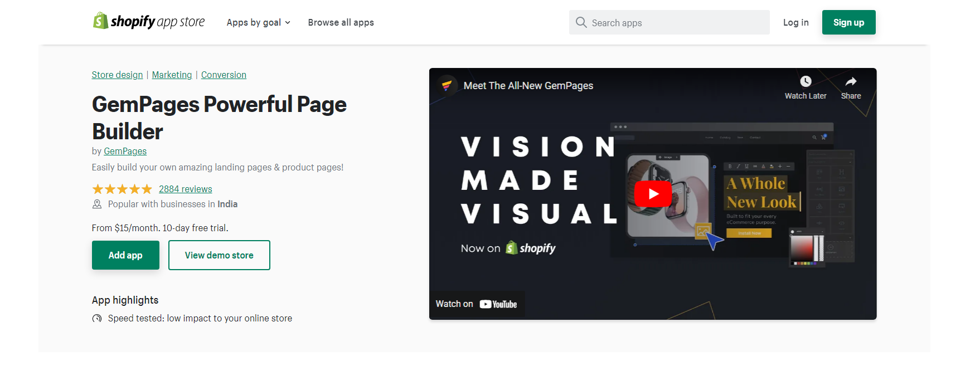This screenshot has height=366, width=980.
Task: Click the View demo store button
Action: click(219, 255)
